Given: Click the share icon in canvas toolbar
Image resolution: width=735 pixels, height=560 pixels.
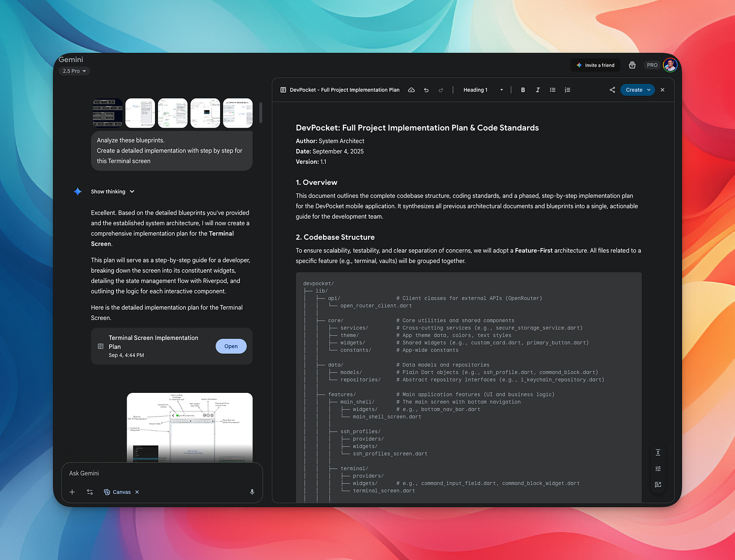Looking at the screenshot, I should click(x=612, y=90).
